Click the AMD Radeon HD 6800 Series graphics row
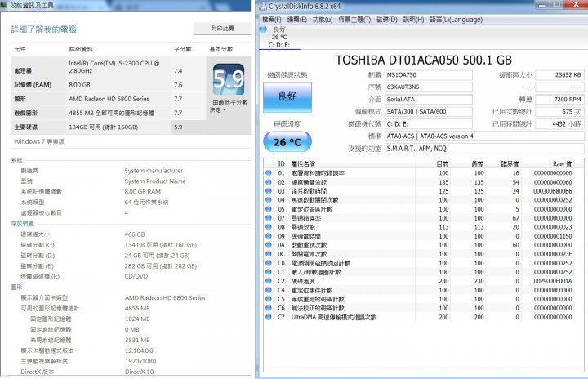The width and height of the screenshot is (588, 379). (109, 99)
